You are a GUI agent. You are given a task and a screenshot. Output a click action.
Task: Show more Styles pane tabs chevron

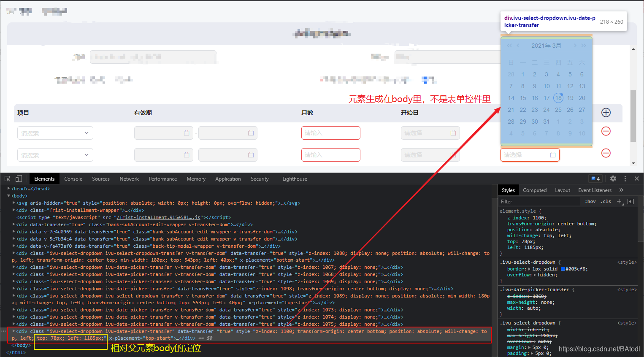621,190
